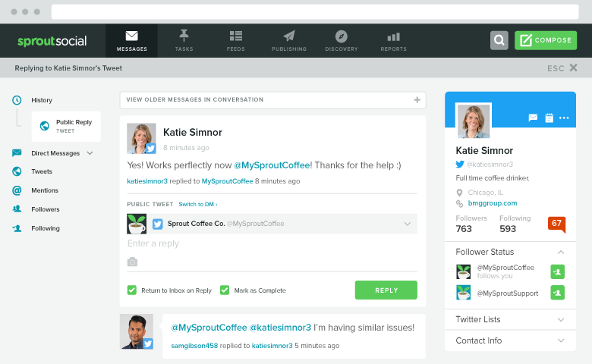Image resolution: width=592 pixels, height=364 pixels.
Task: Click the Followers people icon
Action: [17, 209]
